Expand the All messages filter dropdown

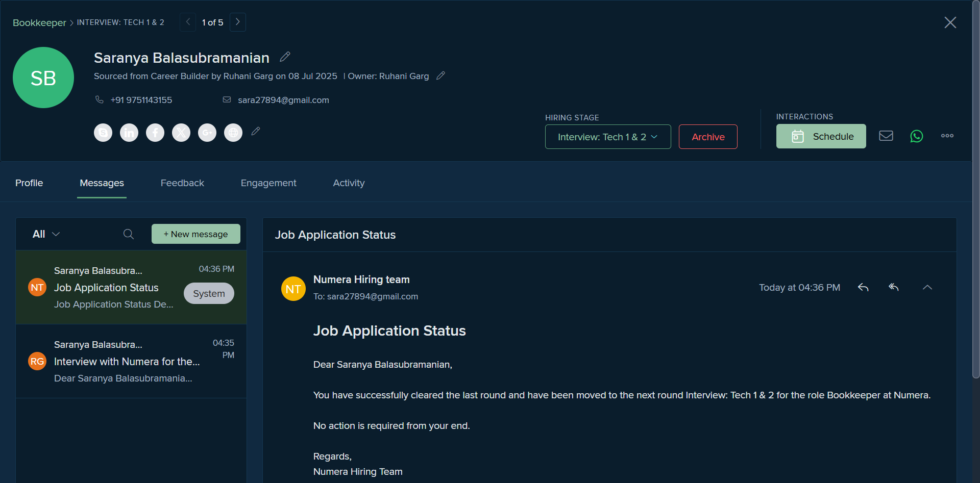[46, 234]
